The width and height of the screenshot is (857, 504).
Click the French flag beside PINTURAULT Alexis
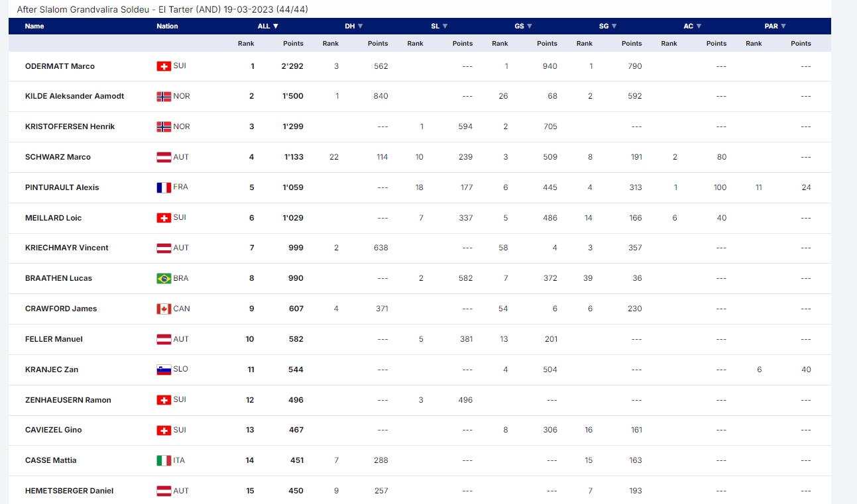pyautogui.click(x=164, y=187)
